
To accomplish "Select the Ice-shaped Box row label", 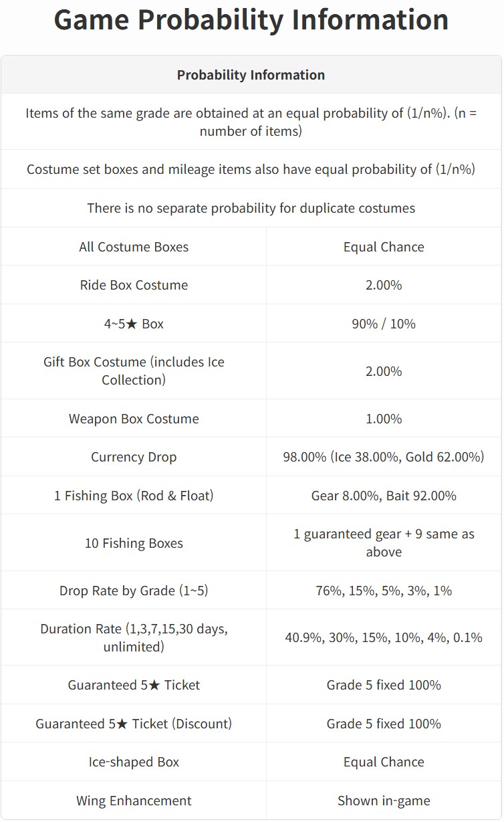I will tap(134, 762).
